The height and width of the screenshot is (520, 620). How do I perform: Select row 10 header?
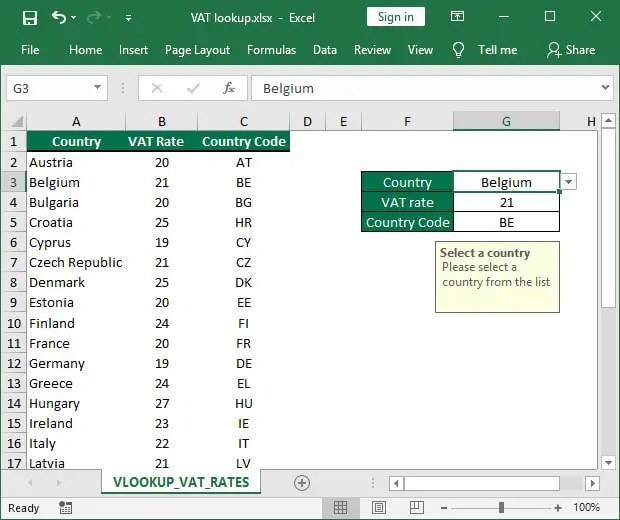click(13, 323)
